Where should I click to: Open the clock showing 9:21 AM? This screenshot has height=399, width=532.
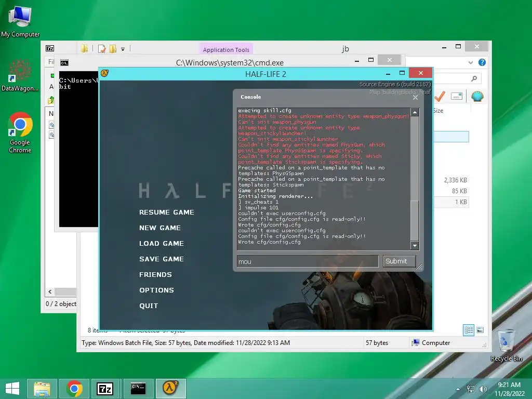click(509, 389)
